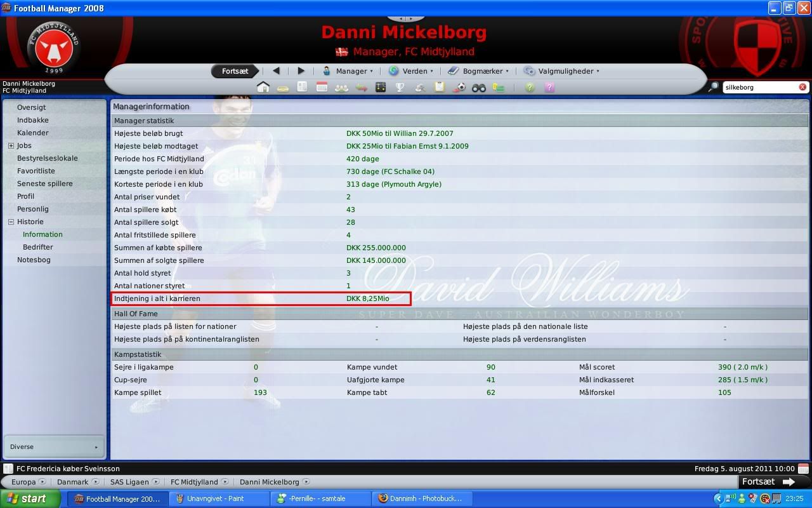Open the Manager dropdown menu

(x=348, y=71)
